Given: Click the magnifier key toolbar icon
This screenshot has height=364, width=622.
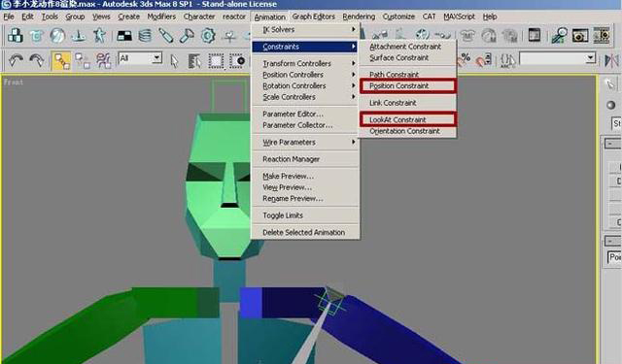Looking at the screenshot, I should pyautogui.click(x=559, y=36).
